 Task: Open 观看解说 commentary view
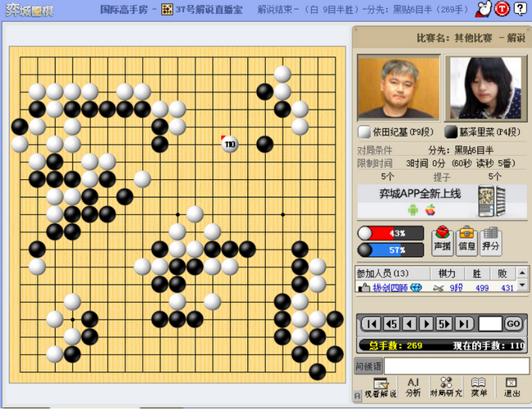pyautogui.click(x=381, y=388)
